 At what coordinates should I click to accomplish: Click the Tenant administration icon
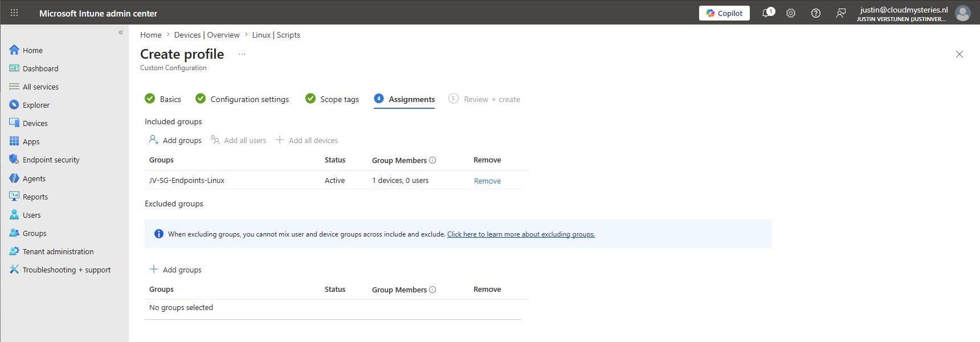[14, 251]
